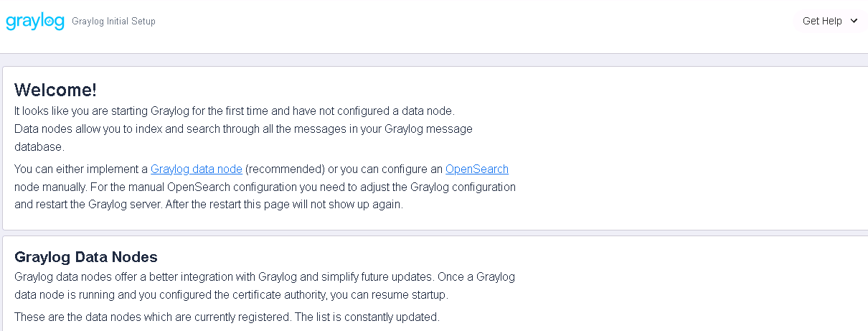Open the Get Help dropdown menu
Image resolution: width=868 pixels, height=331 pixels.
point(830,21)
